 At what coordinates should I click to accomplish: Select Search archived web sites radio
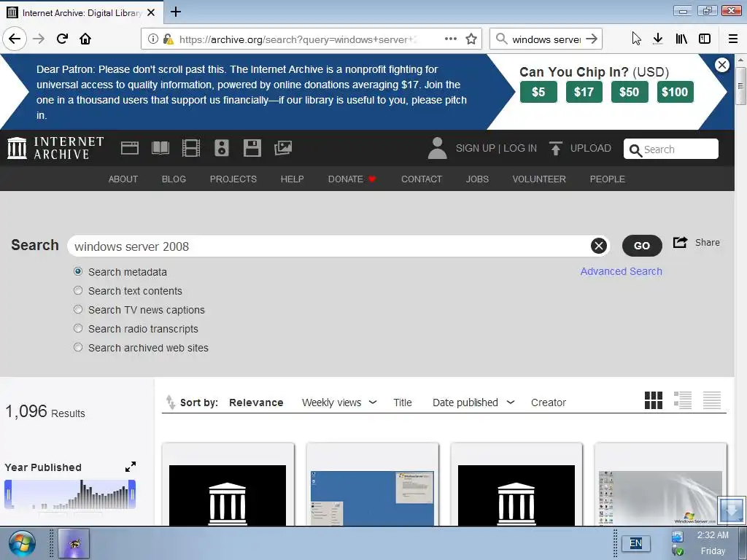[78, 348]
